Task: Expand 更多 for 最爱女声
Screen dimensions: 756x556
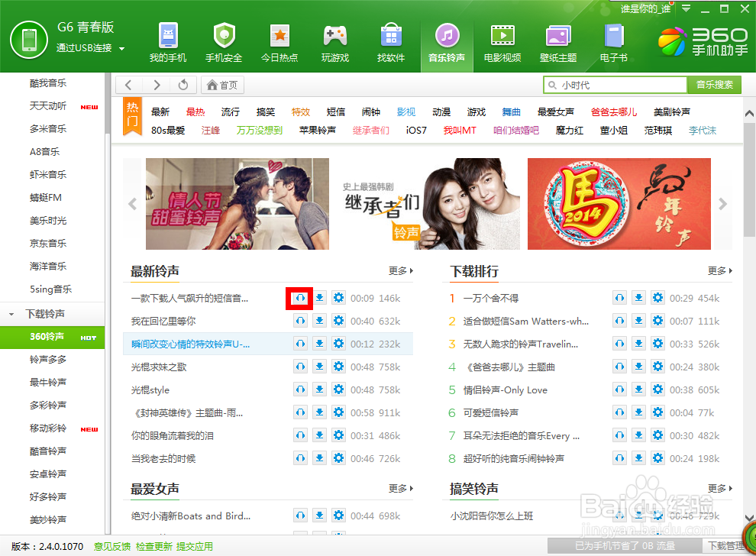Action: (401, 489)
